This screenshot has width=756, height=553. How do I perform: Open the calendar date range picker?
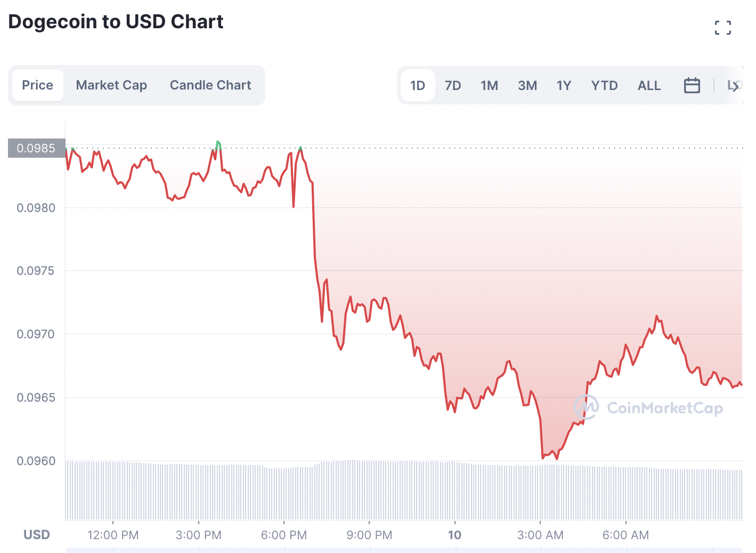point(692,85)
